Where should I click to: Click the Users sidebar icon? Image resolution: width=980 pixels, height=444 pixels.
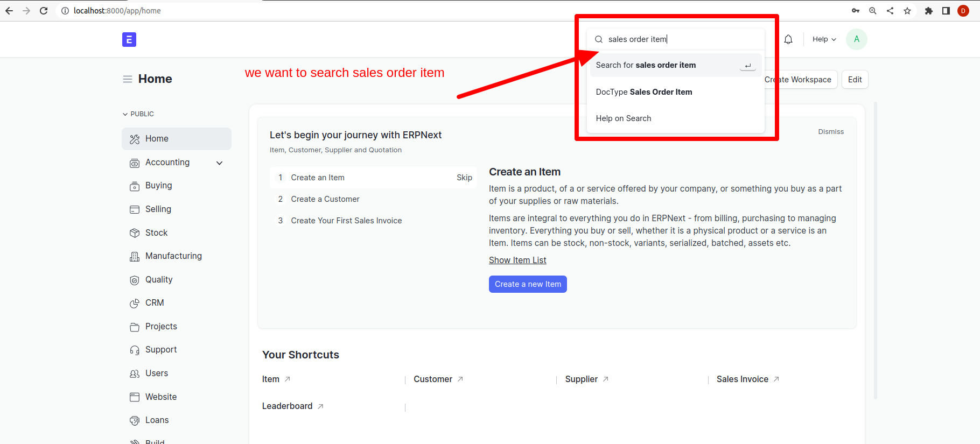(x=135, y=373)
